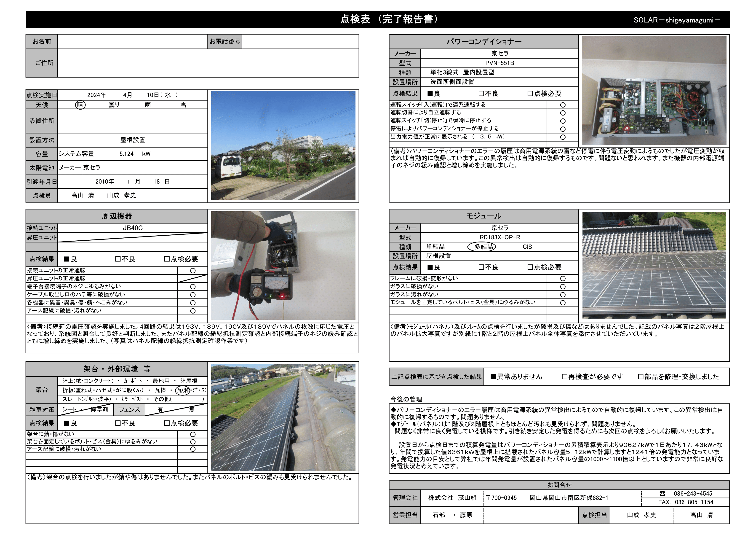The image size is (756, 535).
Task: Click the RD183X-QP-R model value
Action: click(x=500, y=237)
